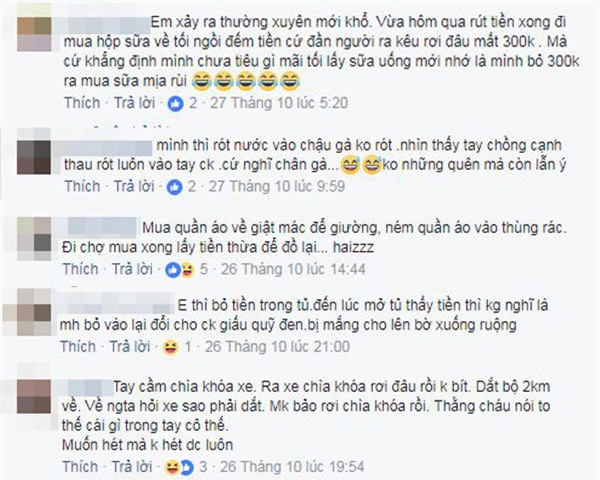Open reactions list on the 19:54 comment
The height and width of the screenshot is (480, 600).
click(x=179, y=467)
